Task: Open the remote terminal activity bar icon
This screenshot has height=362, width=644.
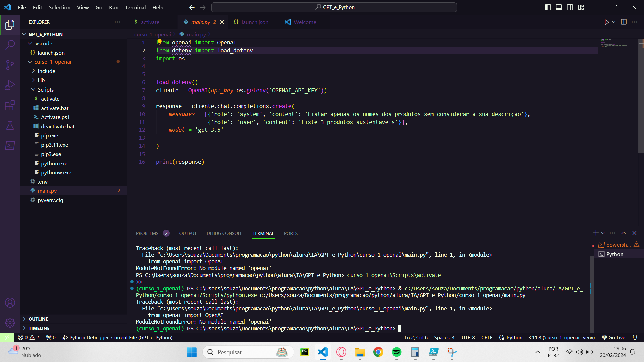Action: click(x=10, y=145)
